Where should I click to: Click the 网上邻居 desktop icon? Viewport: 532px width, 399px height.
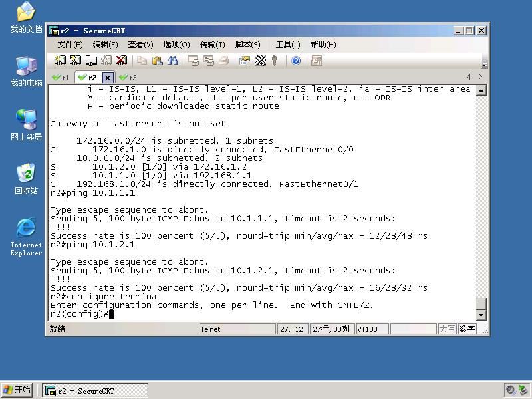tap(26, 125)
